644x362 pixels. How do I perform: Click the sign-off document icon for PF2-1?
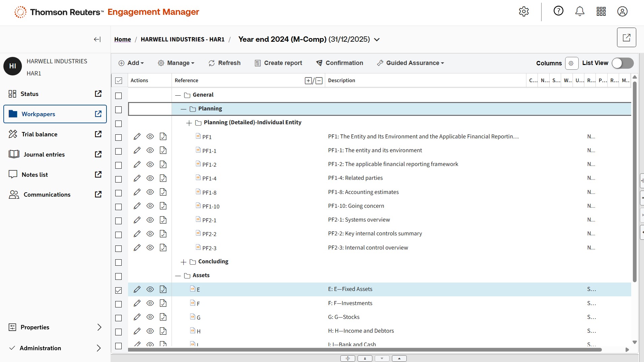(163, 220)
